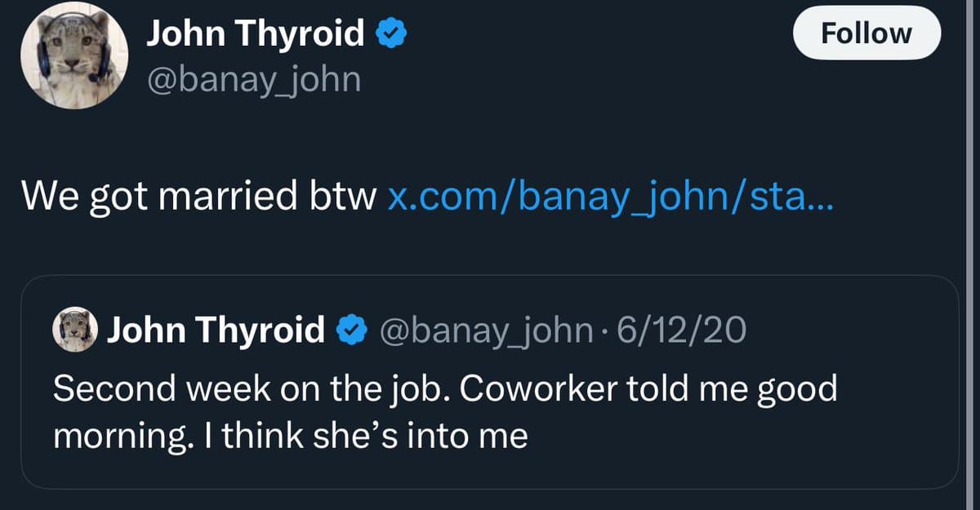980x510 pixels.
Task: Open the quoted tweet at "Second week on the job"
Action: [x=245, y=388]
